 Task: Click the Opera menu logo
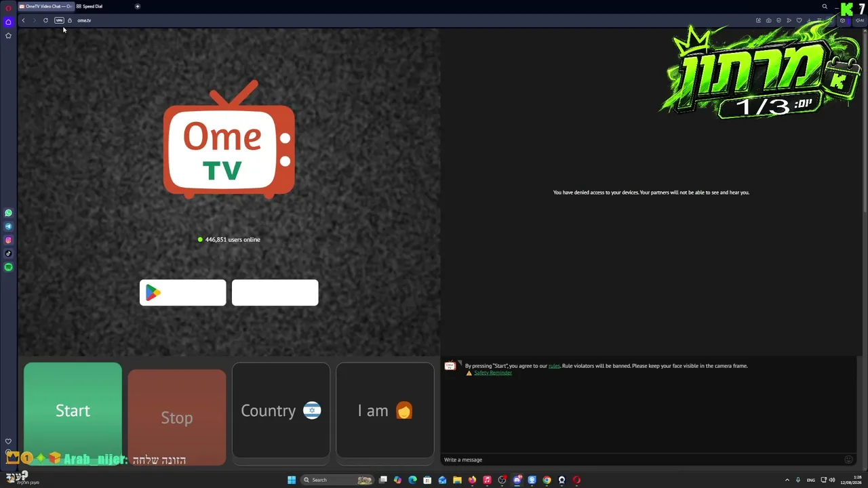click(8, 8)
